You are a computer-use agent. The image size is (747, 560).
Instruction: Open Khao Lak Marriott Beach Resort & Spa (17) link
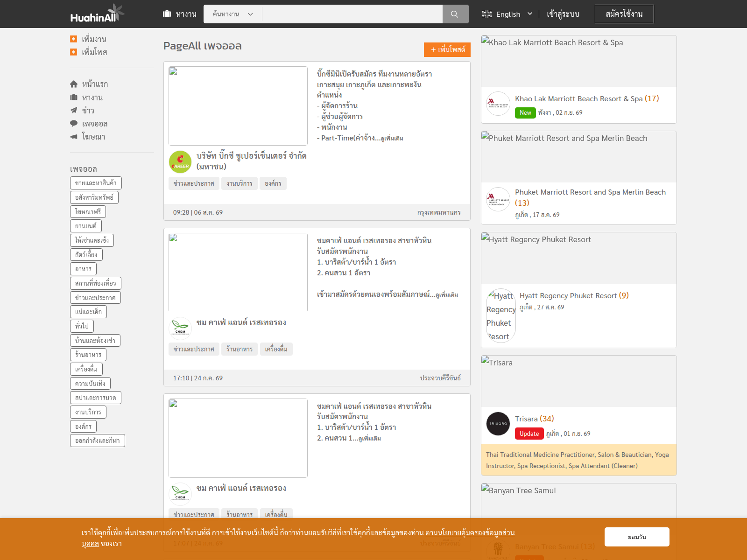[587, 98]
